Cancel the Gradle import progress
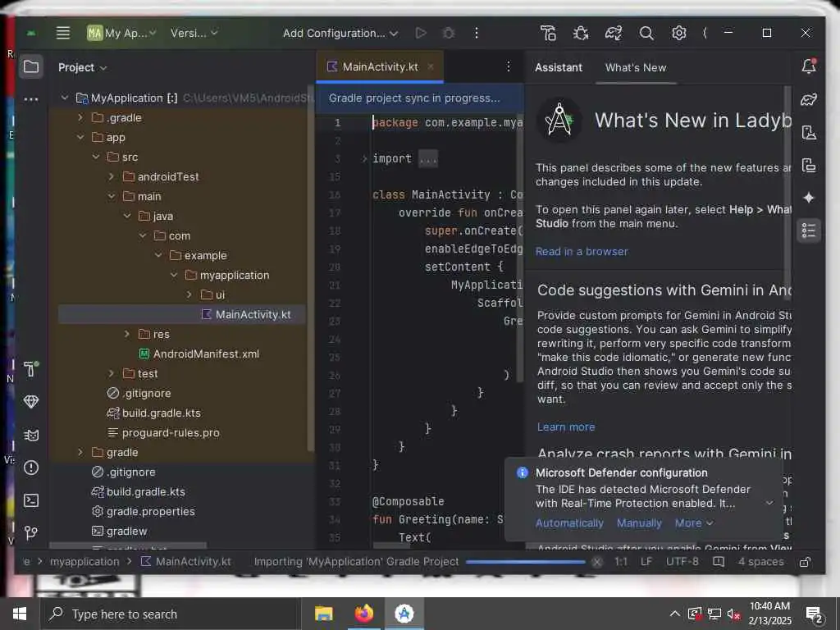 pos(597,562)
